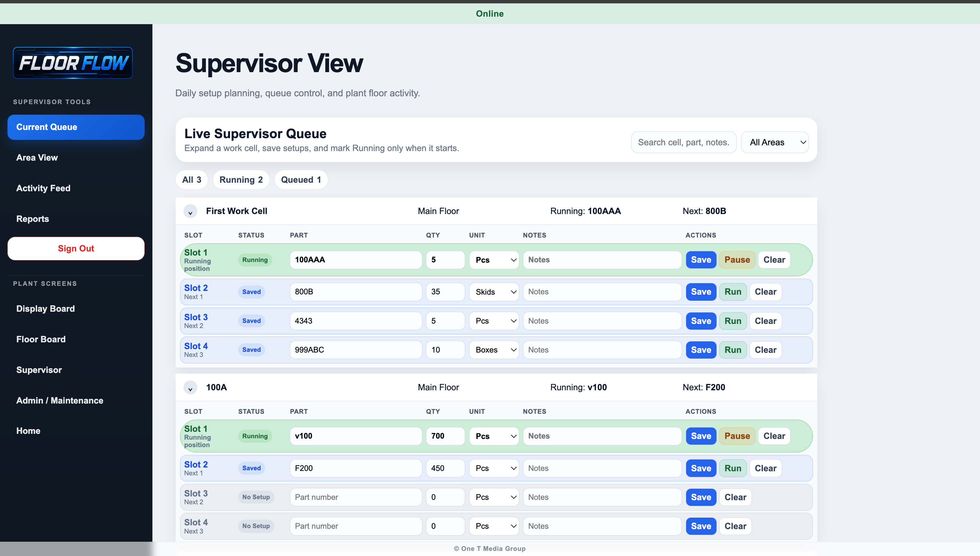
Task: Save 100A Slot 4 setup
Action: pos(701,526)
